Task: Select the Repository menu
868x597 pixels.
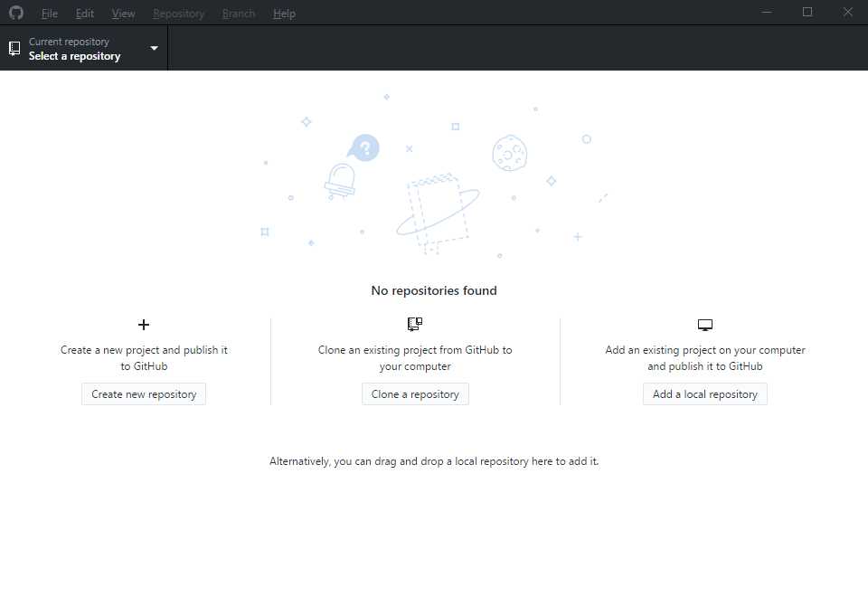Action: click(179, 14)
